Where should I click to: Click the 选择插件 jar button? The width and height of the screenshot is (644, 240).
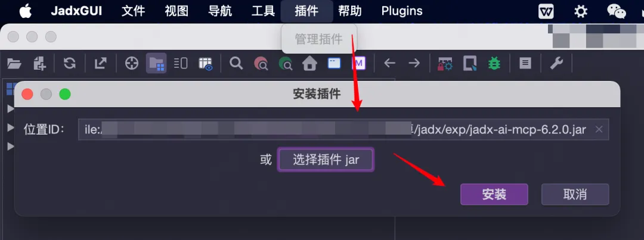[326, 160]
